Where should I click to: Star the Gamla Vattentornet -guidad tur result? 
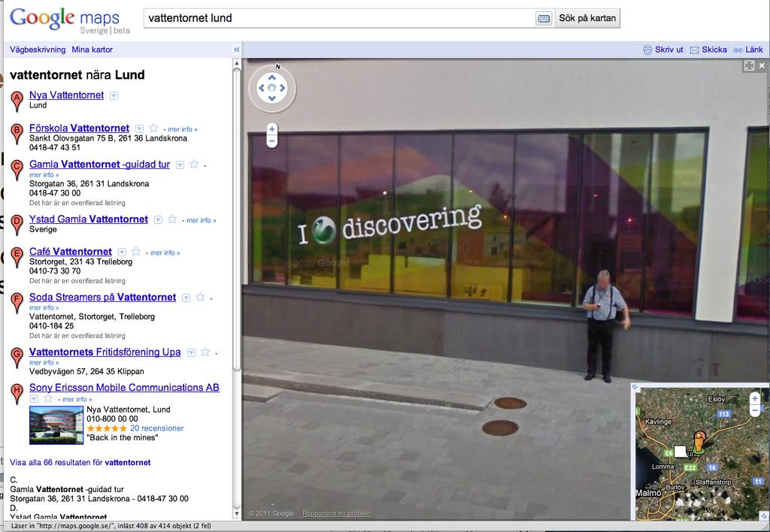[x=194, y=164]
